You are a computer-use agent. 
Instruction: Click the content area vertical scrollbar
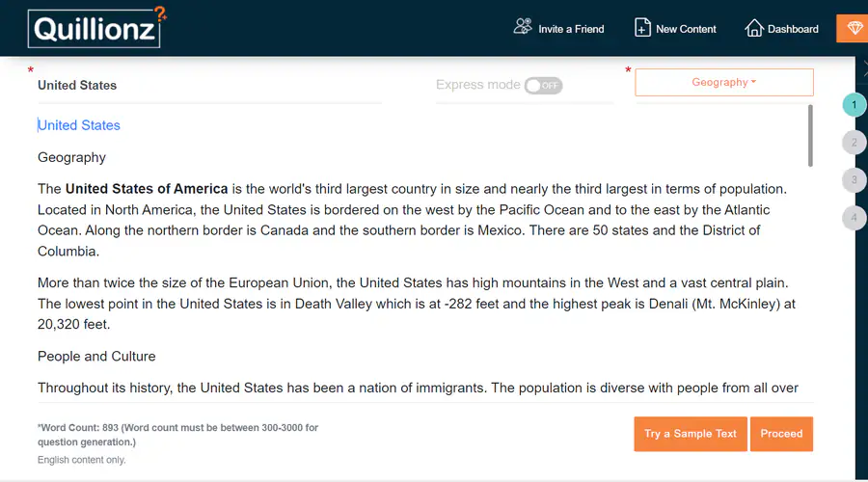coord(810,136)
